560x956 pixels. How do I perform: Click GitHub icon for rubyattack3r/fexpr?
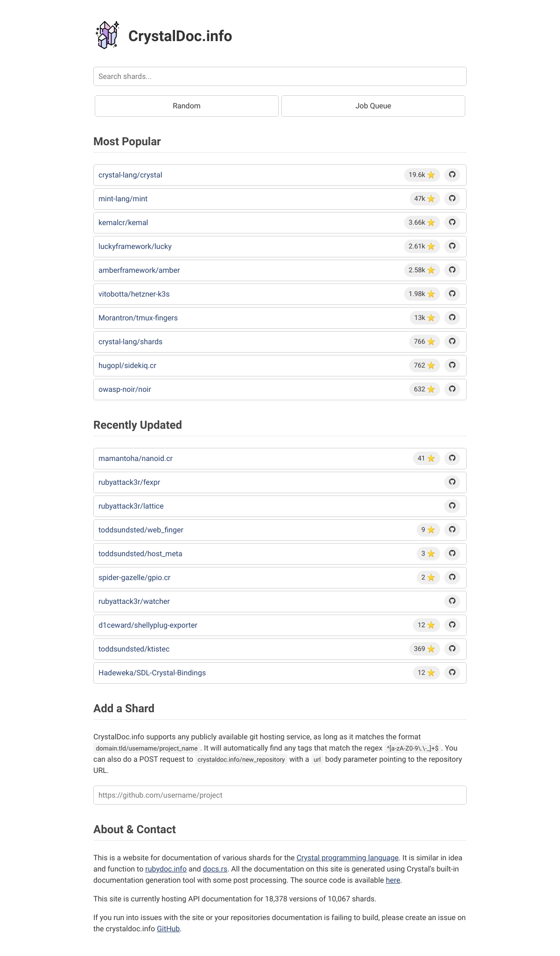click(452, 482)
